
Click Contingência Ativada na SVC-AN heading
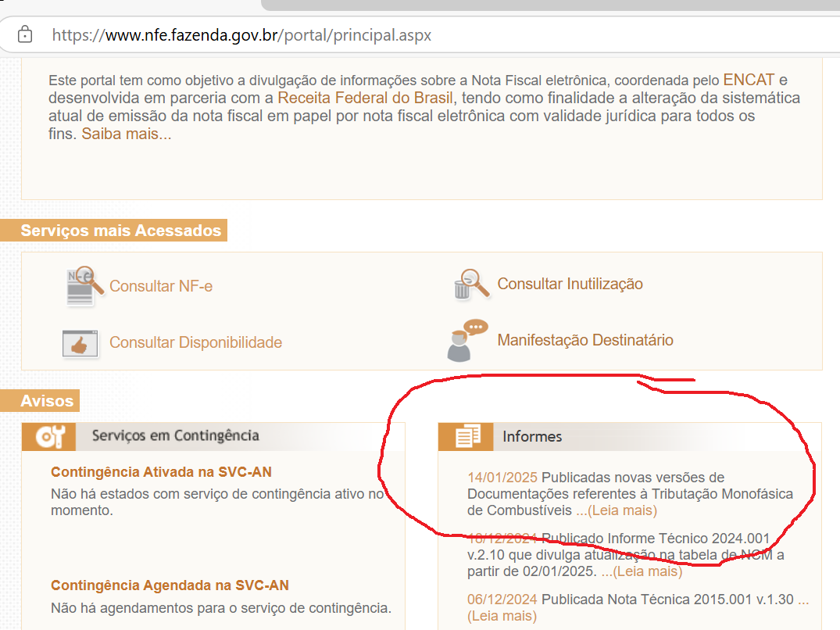161,472
